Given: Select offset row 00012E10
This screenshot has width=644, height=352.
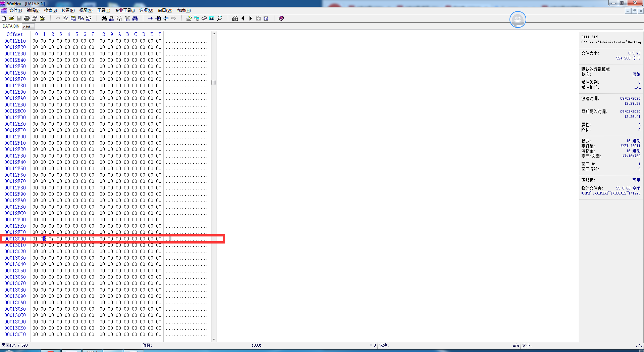Looking at the screenshot, I should click(15, 41).
